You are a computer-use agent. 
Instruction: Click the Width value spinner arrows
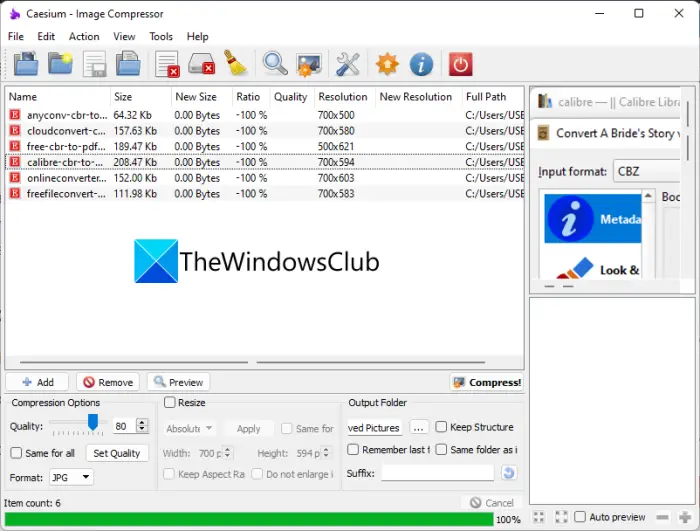click(227, 453)
